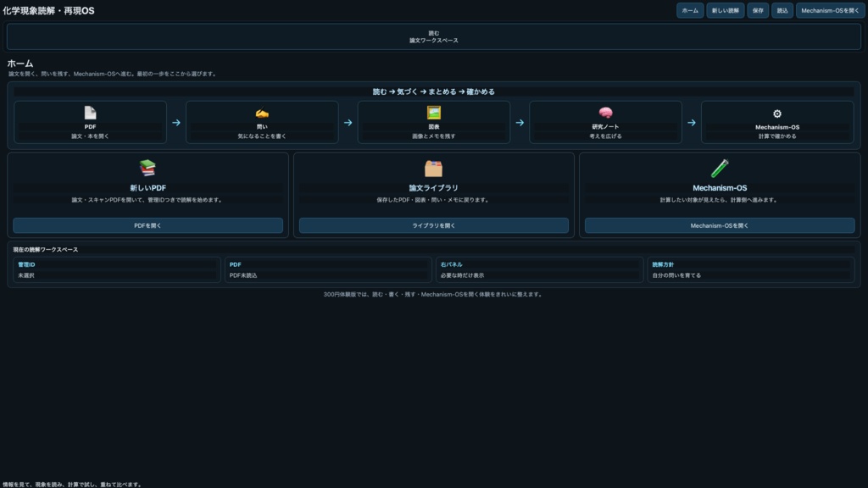
Task: Click the 新しいPDF card title
Action: point(147,188)
